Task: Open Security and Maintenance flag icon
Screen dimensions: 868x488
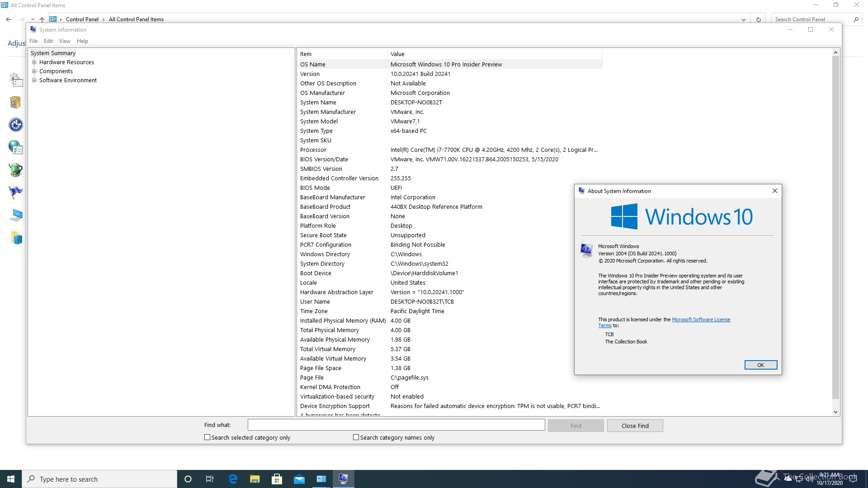Action: click(x=16, y=192)
